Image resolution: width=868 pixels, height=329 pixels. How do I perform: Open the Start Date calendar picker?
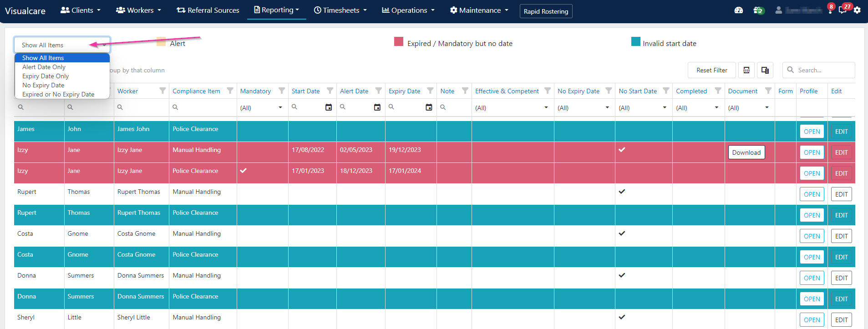(x=329, y=107)
